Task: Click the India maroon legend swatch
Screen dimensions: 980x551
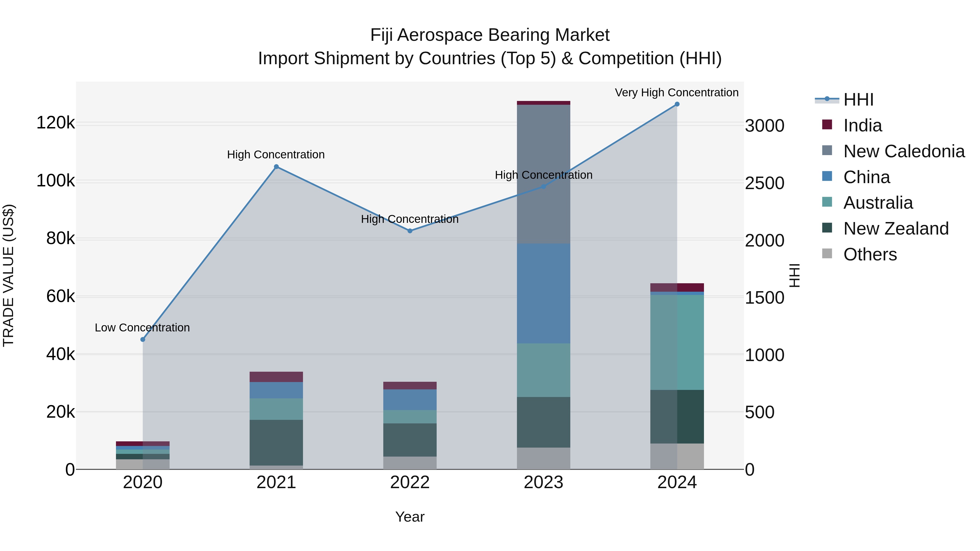Action: tap(827, 124)
